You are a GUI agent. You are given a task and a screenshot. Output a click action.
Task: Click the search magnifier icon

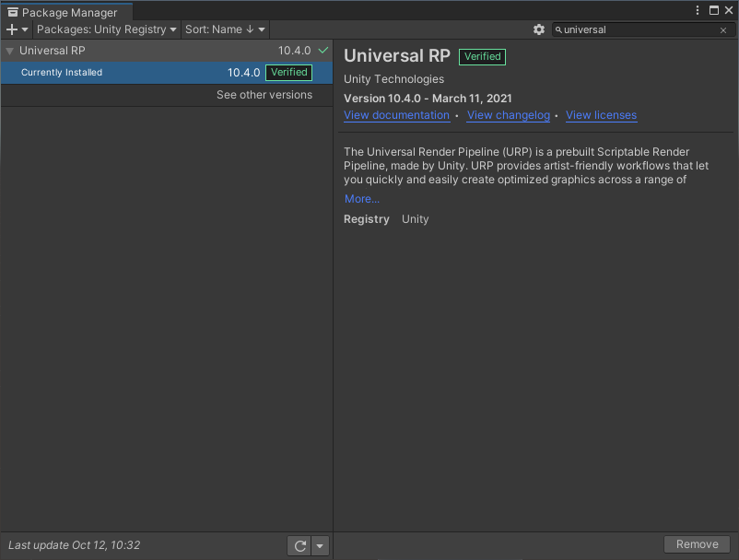coord(558,29)
